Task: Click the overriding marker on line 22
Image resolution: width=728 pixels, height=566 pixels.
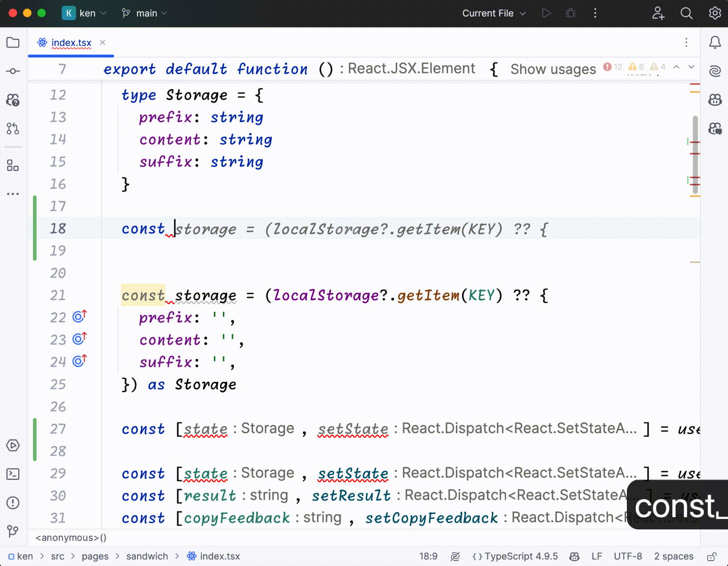Action: tap(80, 316)
